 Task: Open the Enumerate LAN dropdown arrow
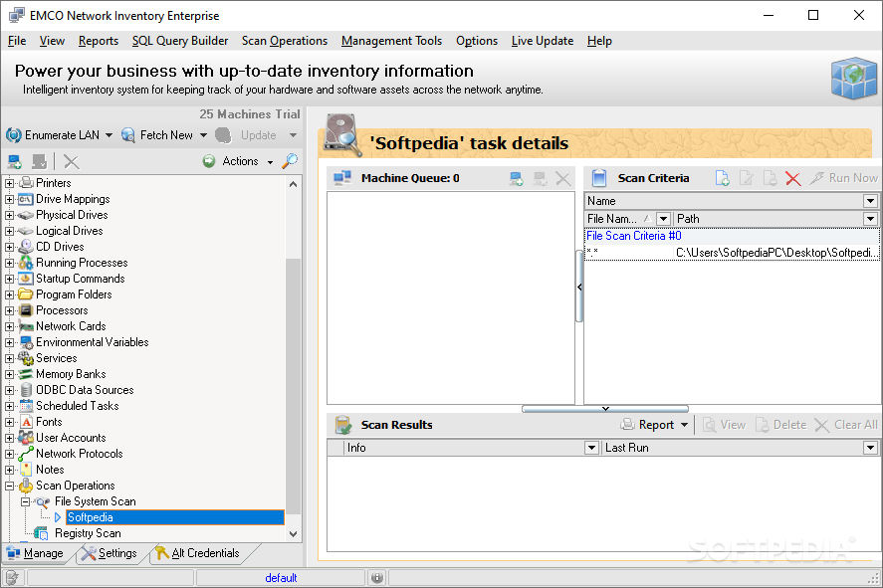[109, 135]
